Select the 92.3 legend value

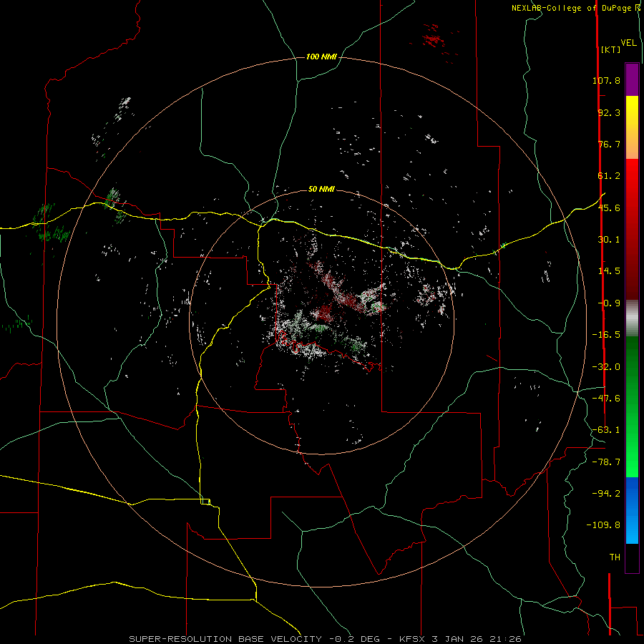point(609,112)
